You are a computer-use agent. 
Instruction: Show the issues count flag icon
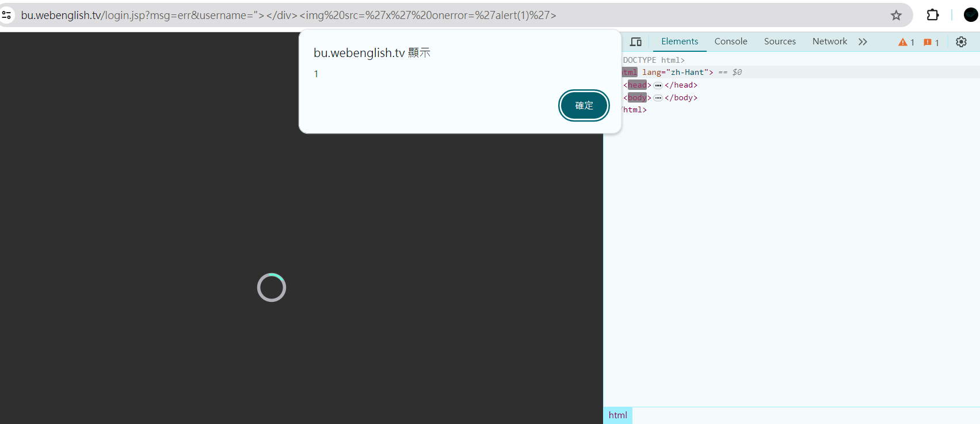point(928,42)
